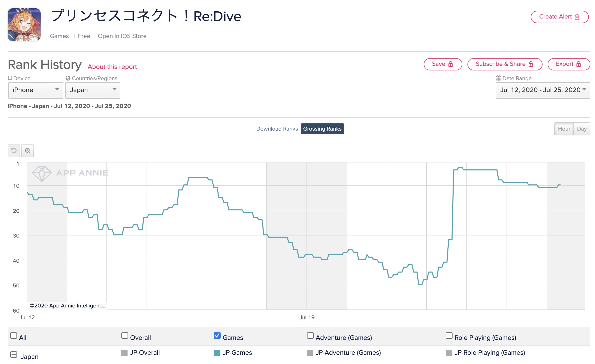Click the lock icon on Export button

pos(579,64)
